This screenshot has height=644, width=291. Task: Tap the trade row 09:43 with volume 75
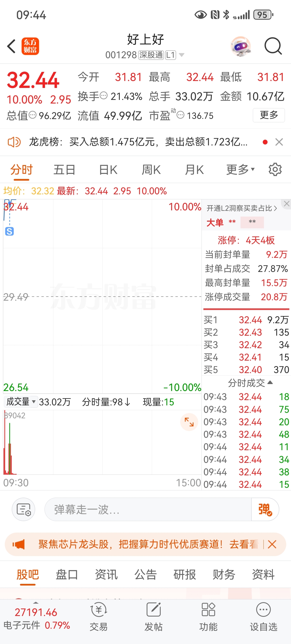246,409
